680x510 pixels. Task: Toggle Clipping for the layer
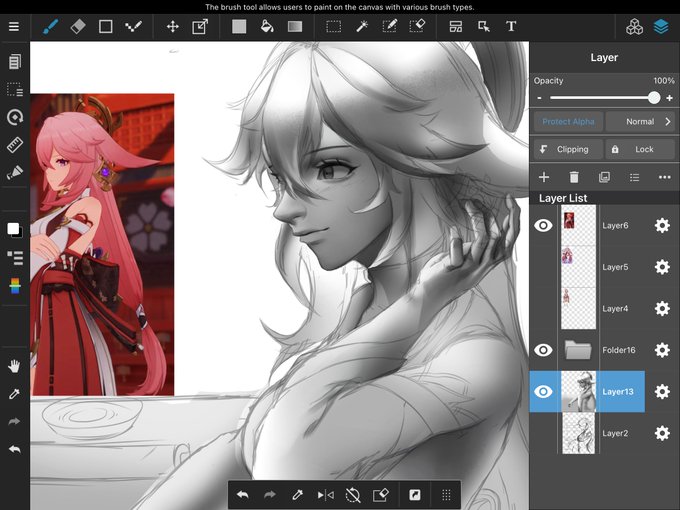[x=568, y=149]
